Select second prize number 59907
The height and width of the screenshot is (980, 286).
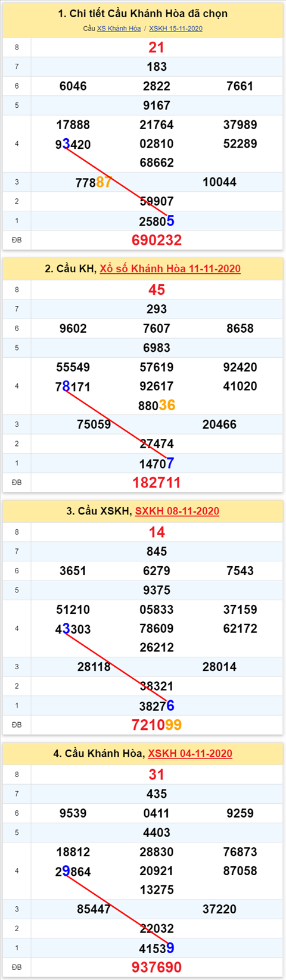point(157,201)
